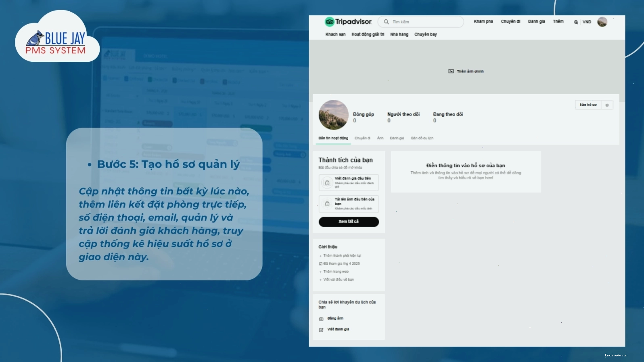644x362 pixels.
Task: Click the pencil icon beside Viết đánh giá
Action: pyautogui.click(x=321, y=330)
